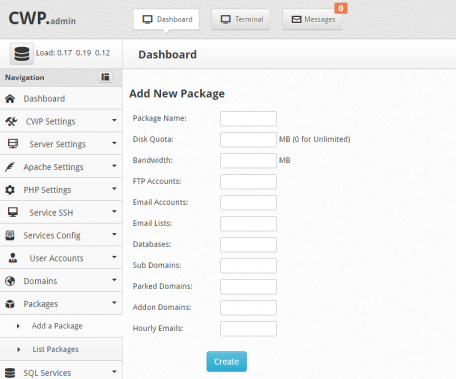The image size is (456, 379).
Task: Expand the CWP Settings menu arrow
Action: click(114, 120)
